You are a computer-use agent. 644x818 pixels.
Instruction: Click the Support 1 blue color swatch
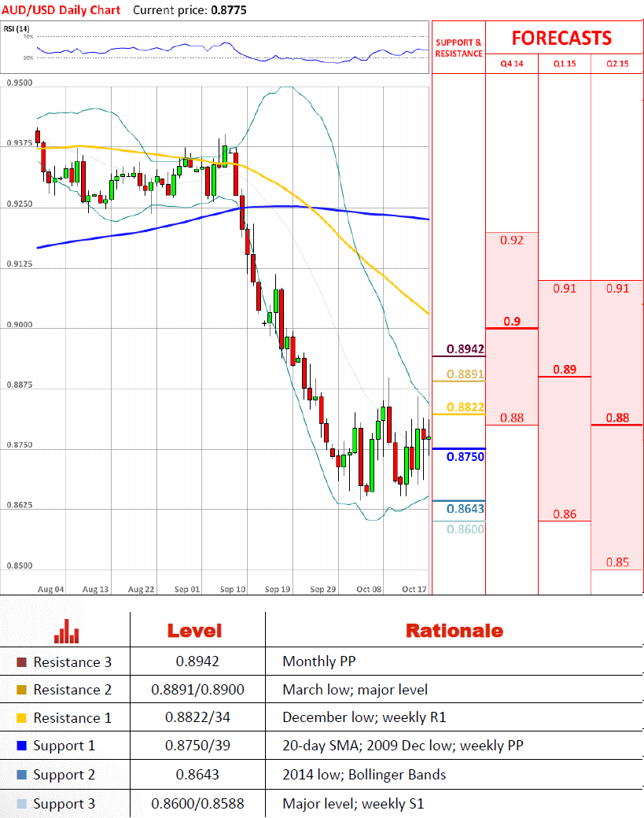click(x=21, y=746)
